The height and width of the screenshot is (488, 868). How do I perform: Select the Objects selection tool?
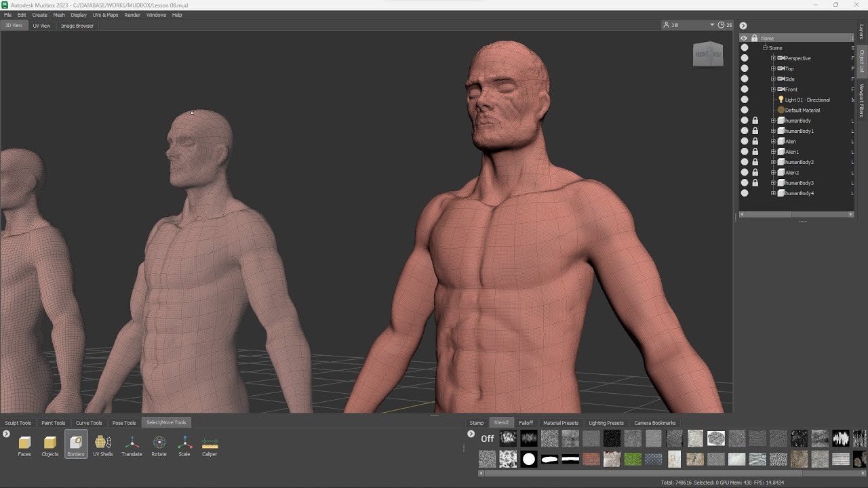tap(50, 445)
